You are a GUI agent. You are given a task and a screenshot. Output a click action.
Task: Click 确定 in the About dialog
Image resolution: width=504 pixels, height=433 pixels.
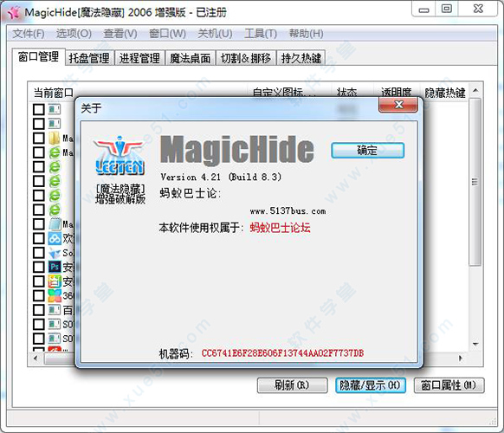coord(367,151)
